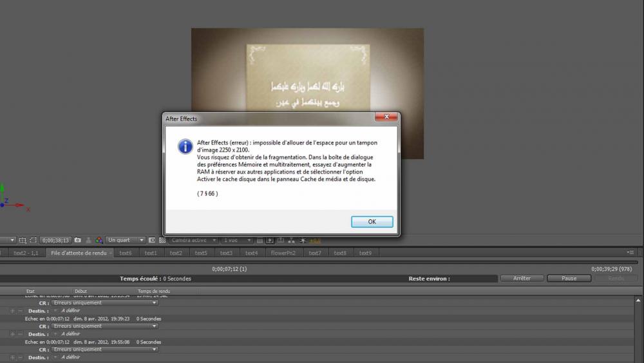The width and height of the screenshot is (644, 363).
Task: Switch to the text7 tab
Action: click(315, 253)
